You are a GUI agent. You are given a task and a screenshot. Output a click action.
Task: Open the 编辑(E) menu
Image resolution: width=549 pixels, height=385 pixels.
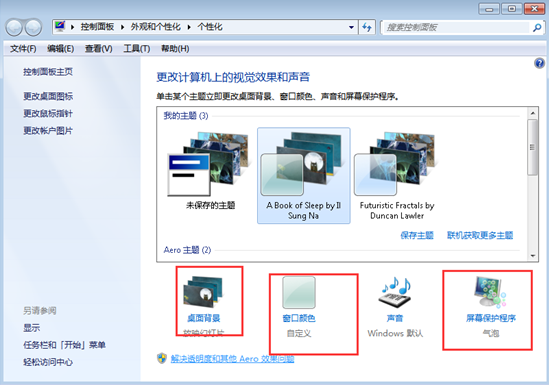point(61,49)
